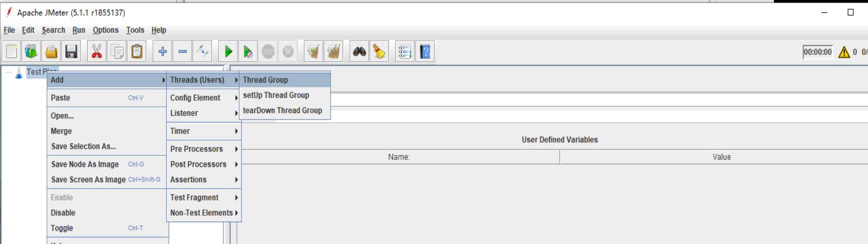Select tearDown Thread Group
Image resolution: width=868 pixels, height=244 pixels.
[285, 110]
